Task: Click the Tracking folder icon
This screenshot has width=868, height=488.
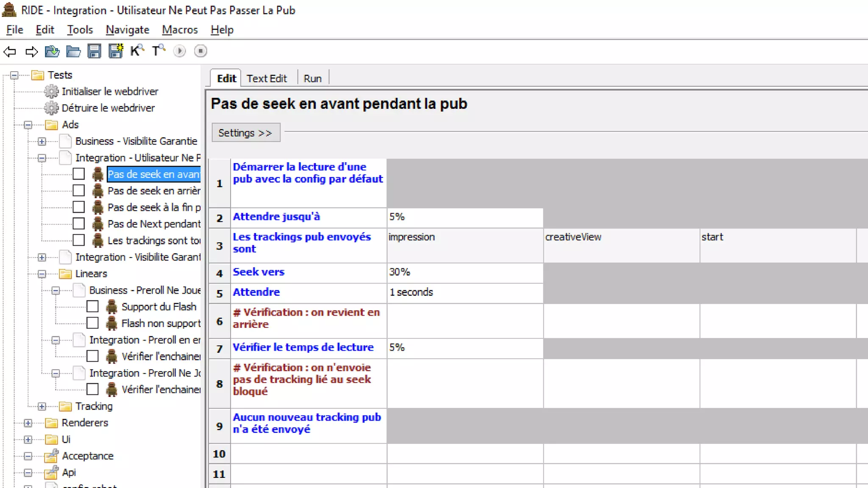Action: pyautogui.click(x=65, y=406)
